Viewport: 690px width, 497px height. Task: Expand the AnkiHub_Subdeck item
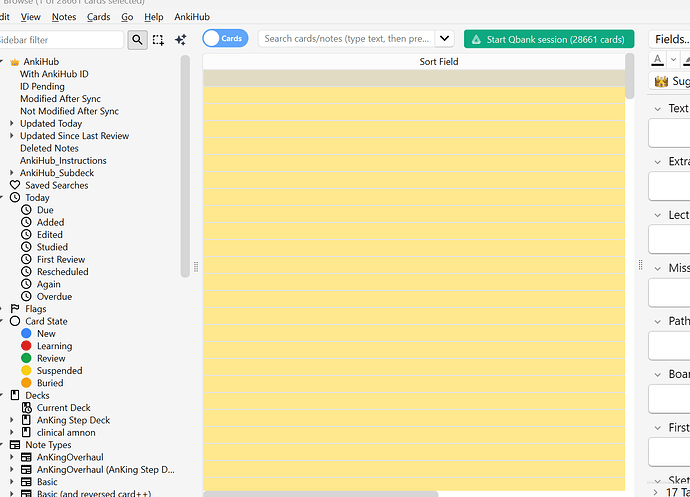click(x=12, y=173)
